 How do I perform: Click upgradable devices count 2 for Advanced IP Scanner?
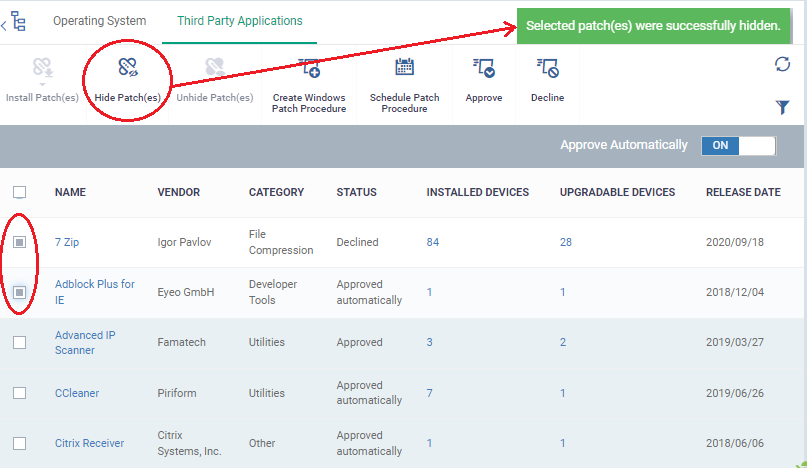[563, 342]
